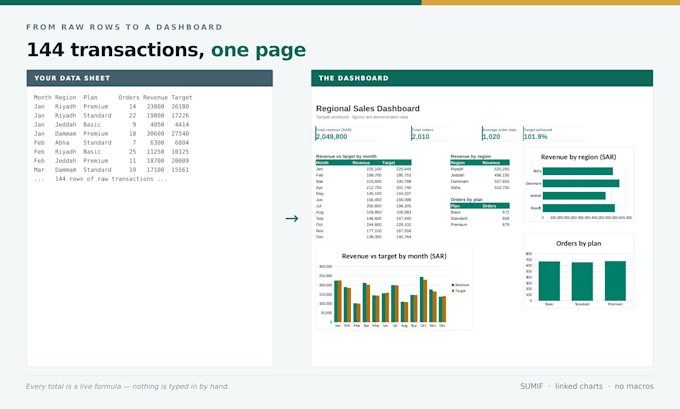This screenshot has height=409, width=680.
Task: Click the Premium column in orders chart
Action: (x=615, y=281)
